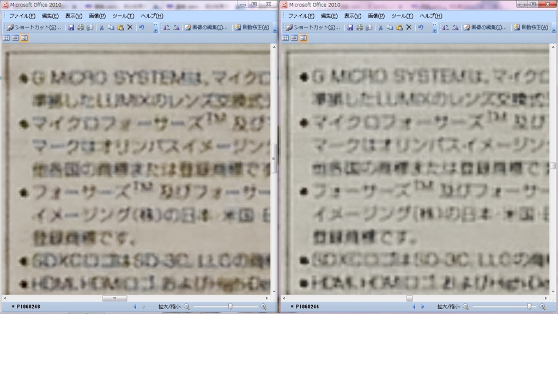The width and height of the screenshot is (558, 392).
Task: Click Delete X icon in right window
Action: (409, 27)
